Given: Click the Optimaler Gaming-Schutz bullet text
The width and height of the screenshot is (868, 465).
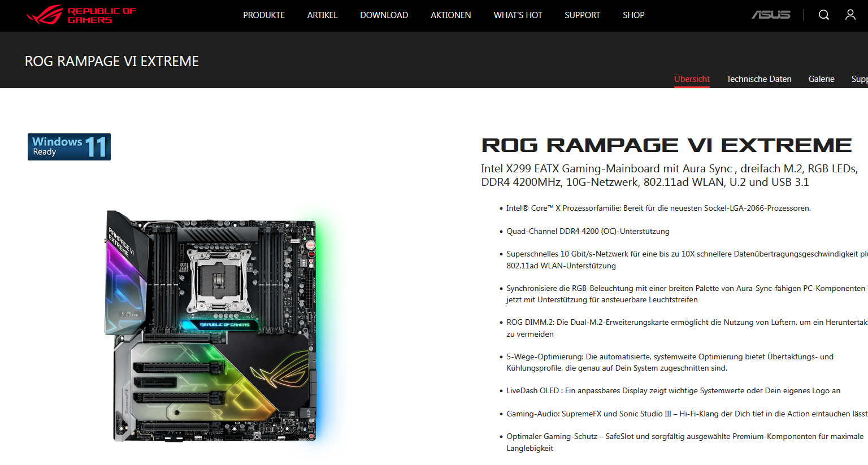Looking at the screenshot, I should 685,442.
